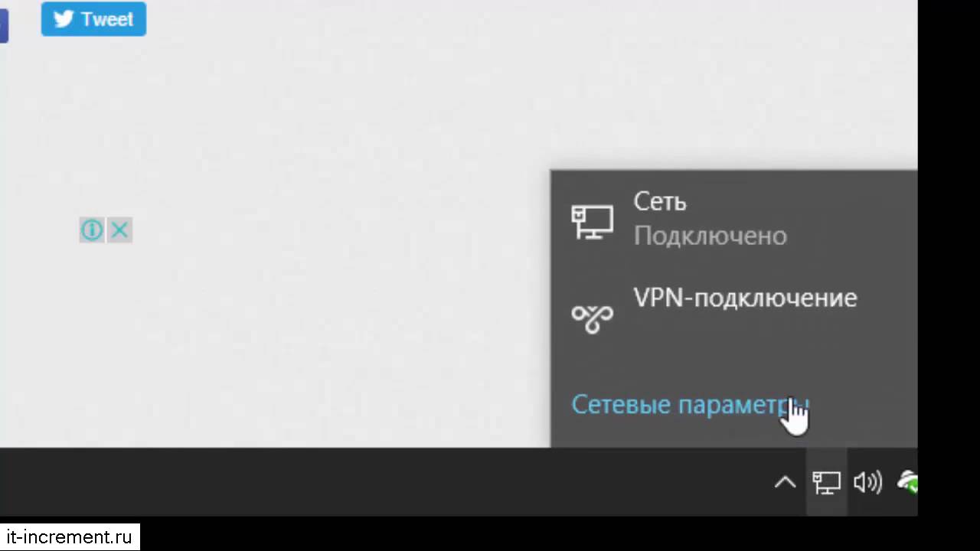Close the ad with the X icon

pos(119,230)
